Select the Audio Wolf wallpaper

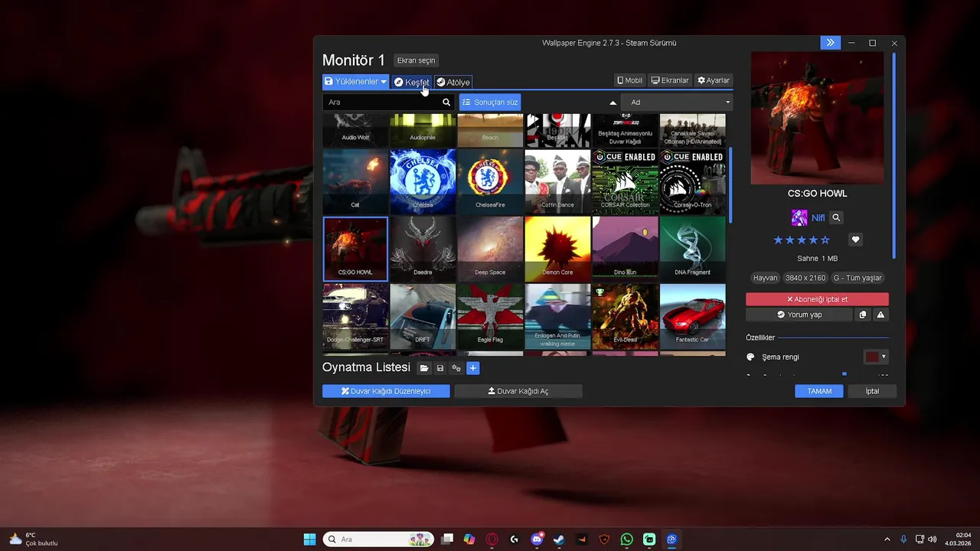(355, 131)
